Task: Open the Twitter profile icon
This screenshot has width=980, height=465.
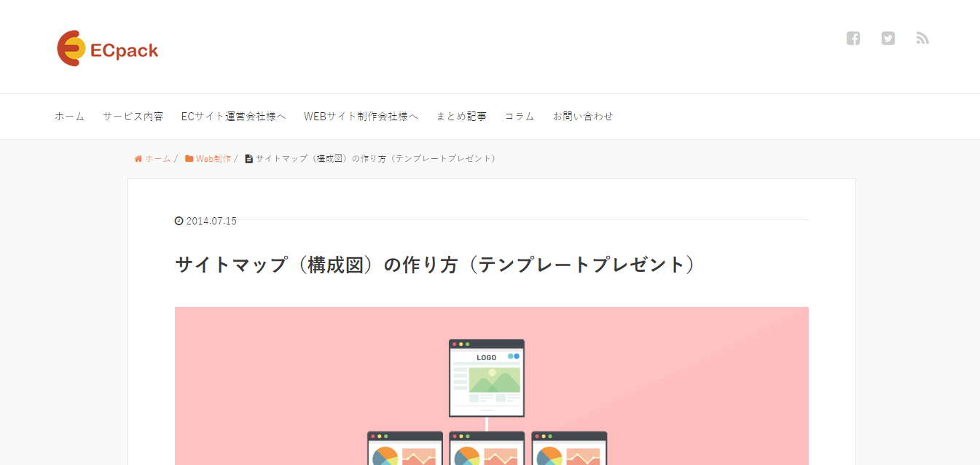Action: tap(887, 39)
